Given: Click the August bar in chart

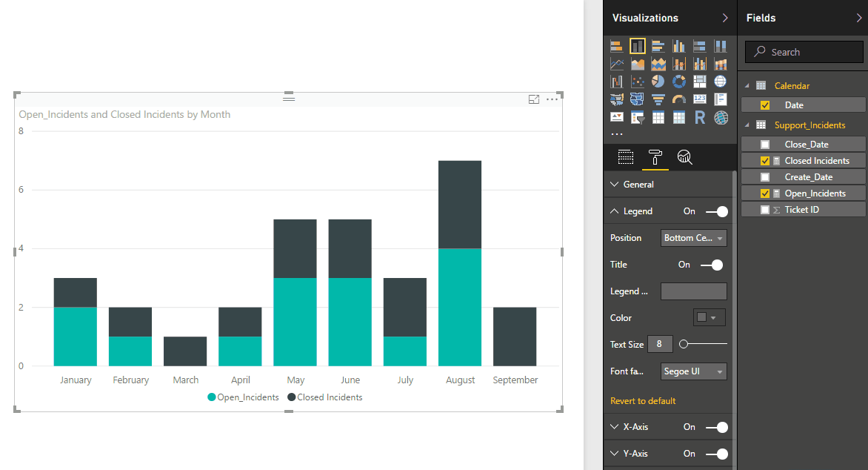Looking at the screenshot, I should 459,263.
